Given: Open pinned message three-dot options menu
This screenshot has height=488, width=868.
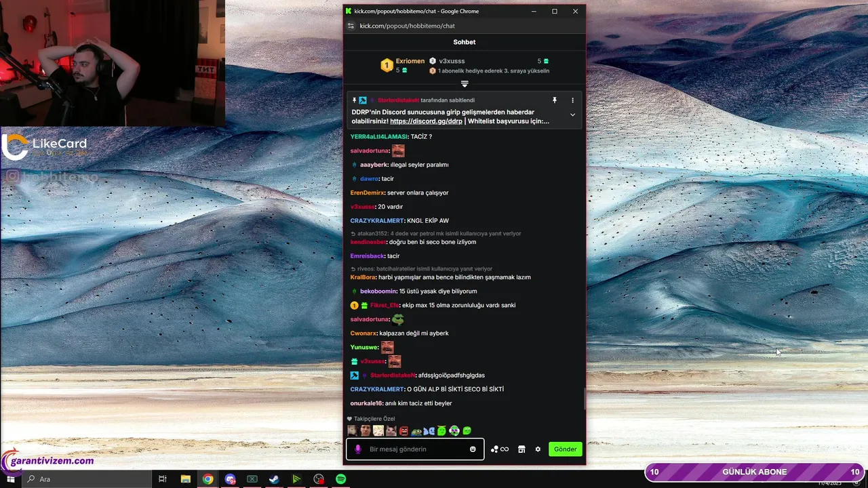Looking at the screenshot, I should coord(572,100).
